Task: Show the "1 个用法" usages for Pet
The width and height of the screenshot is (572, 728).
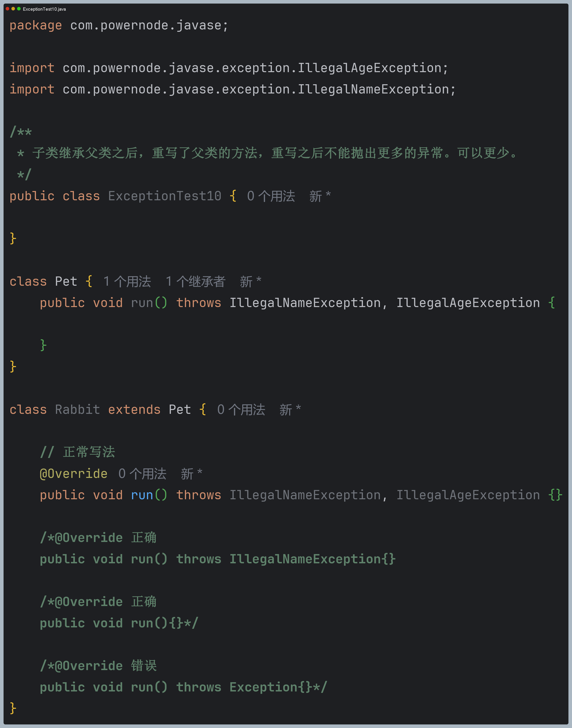Action: point(127,282)
